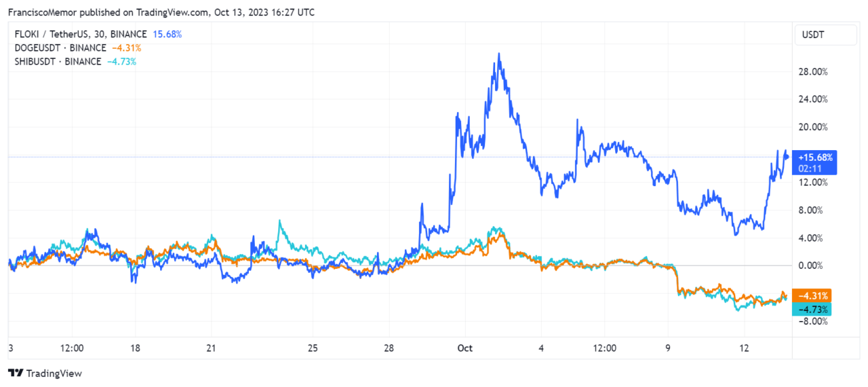Click the Oct marker on time axis

[465, 348]
